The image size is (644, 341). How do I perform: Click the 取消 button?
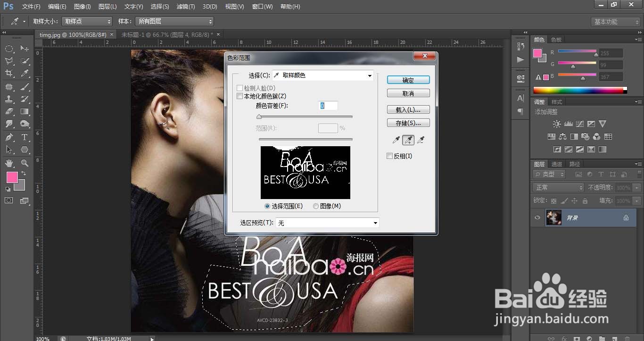point(408,93)
